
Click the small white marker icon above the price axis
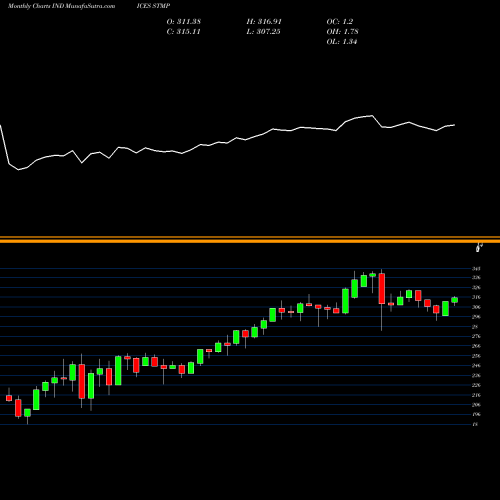point(479,248)
